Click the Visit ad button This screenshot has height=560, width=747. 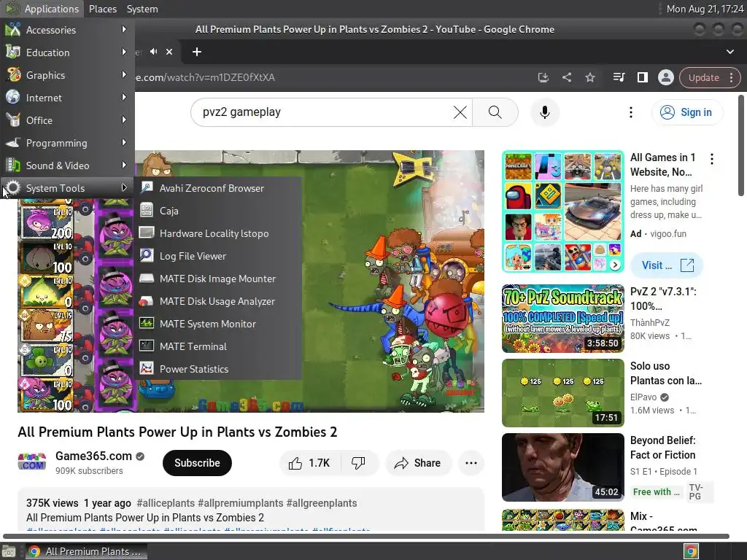(x=666, y=265)
